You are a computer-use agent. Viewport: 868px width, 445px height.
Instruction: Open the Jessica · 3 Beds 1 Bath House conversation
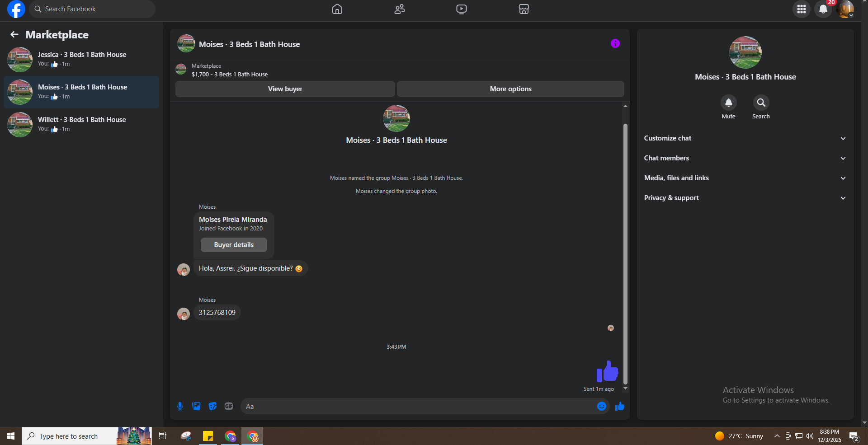[81, 60]
